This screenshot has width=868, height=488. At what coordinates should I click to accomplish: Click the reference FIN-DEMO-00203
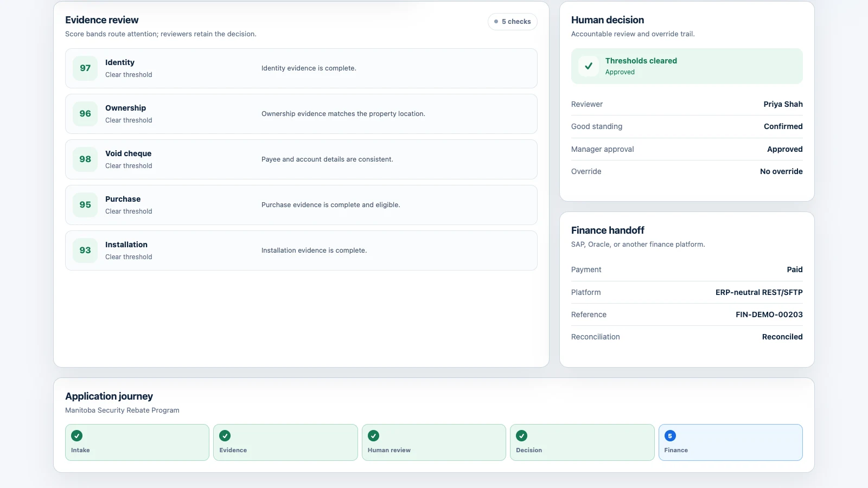769,314
